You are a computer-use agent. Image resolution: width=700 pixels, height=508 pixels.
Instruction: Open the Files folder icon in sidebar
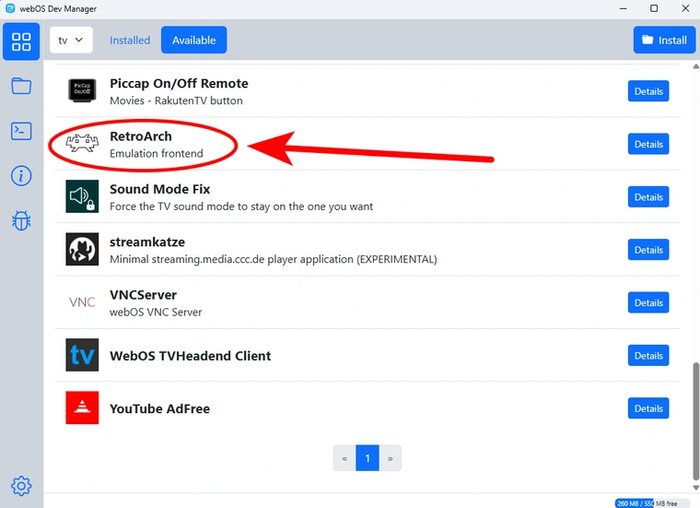tap(21, 85)
